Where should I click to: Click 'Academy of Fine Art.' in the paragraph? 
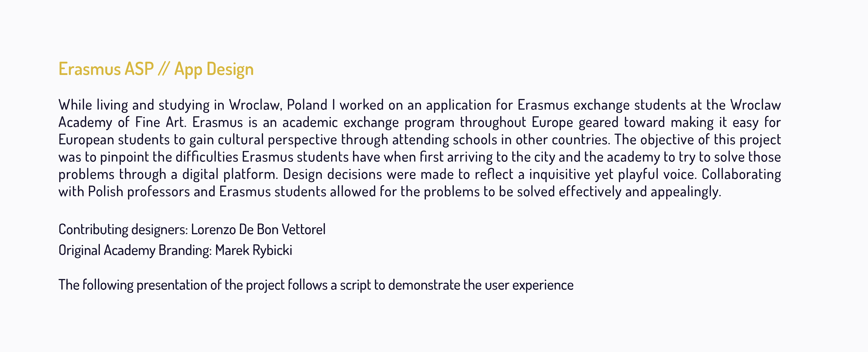tap(122, 122)
